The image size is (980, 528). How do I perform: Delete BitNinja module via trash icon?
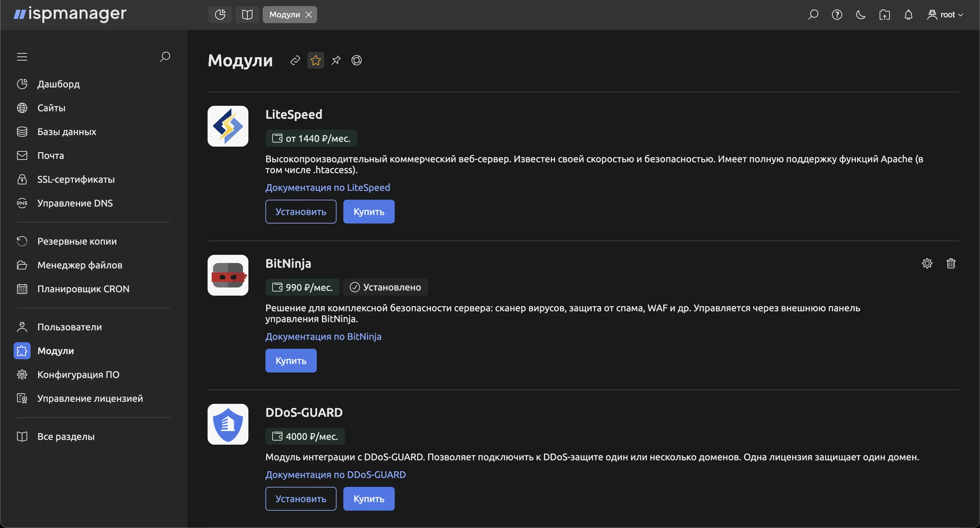951,263
